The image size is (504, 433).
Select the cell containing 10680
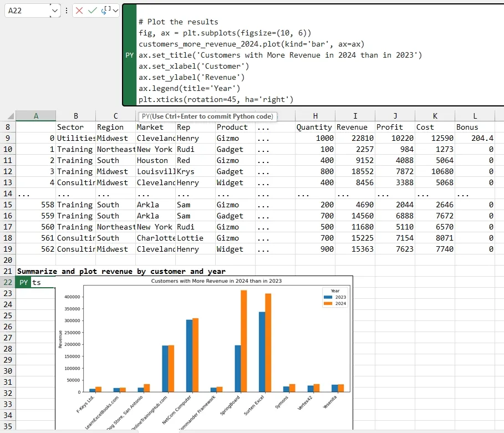tap(435, 171)
